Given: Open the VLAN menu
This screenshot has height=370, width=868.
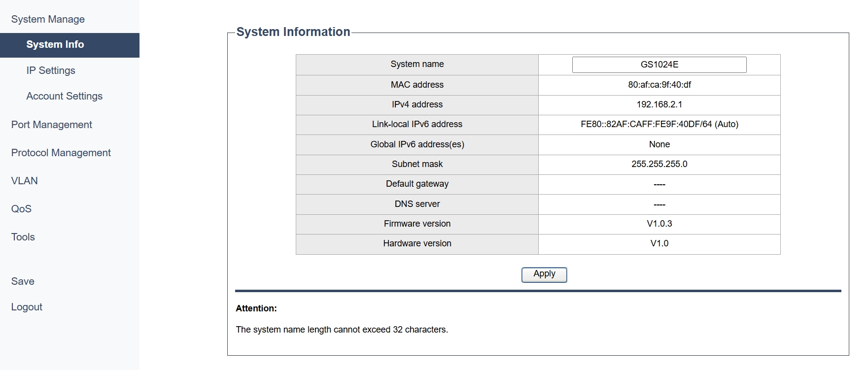Looking at the screenshot, I should coord(25,181).
